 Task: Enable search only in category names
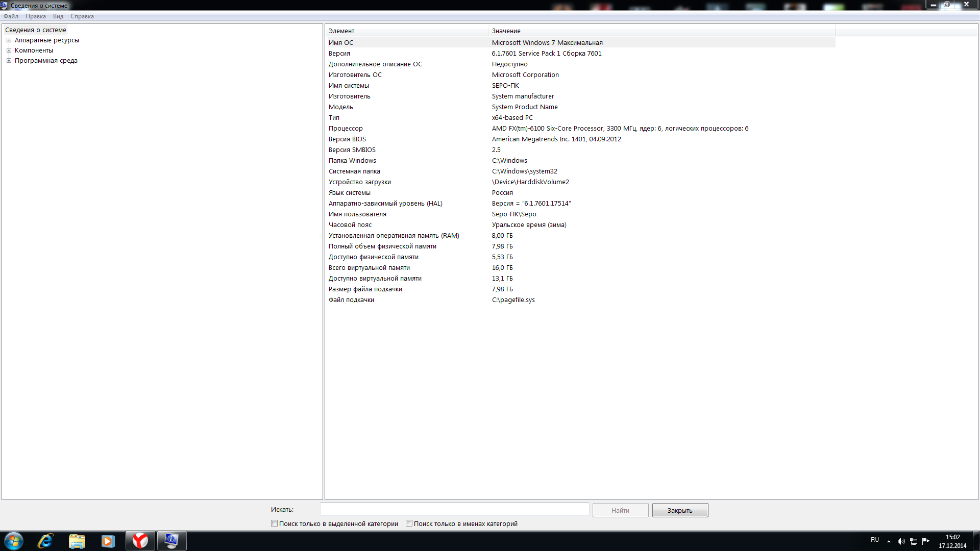point(409,523)
